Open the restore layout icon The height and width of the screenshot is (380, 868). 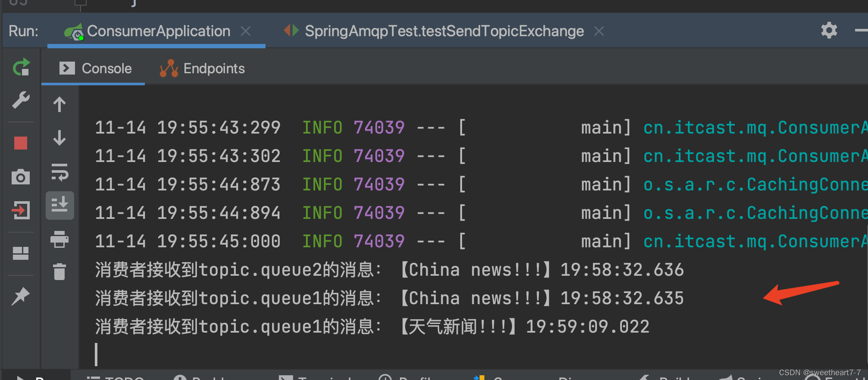click(21, 253)
